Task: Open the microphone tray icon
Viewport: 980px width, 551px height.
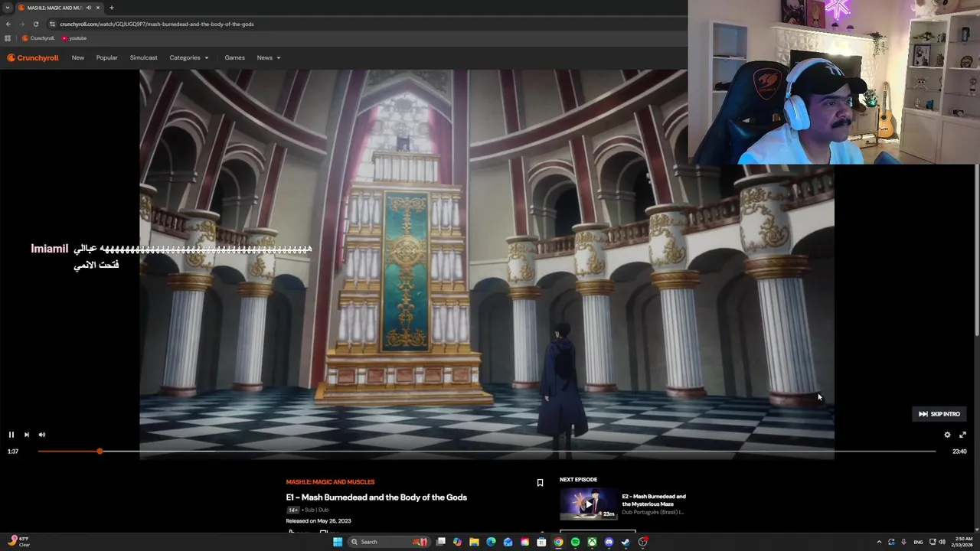Action: [903, 542]
